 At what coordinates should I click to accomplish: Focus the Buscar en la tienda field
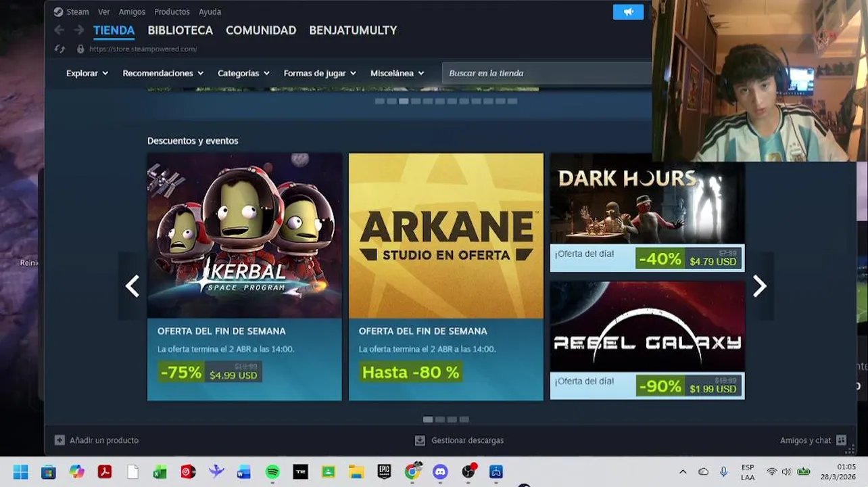546,73
